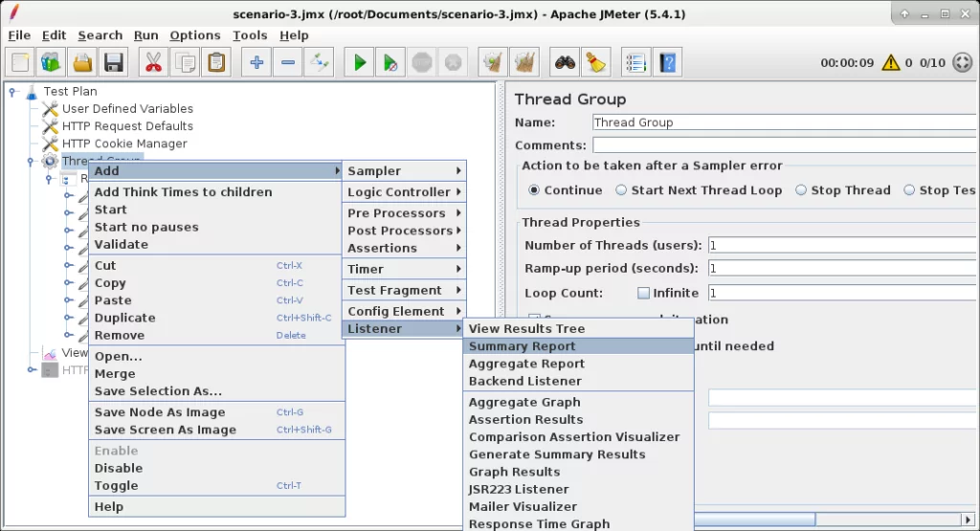Choose Aggregate Report listener
The height and width of the screenshot is (531, 980).
579,365
